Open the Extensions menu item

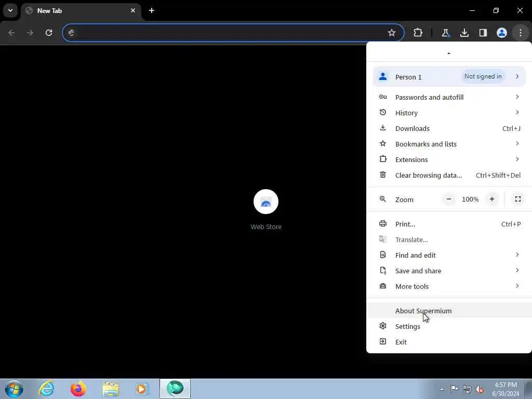pos(449,160)
